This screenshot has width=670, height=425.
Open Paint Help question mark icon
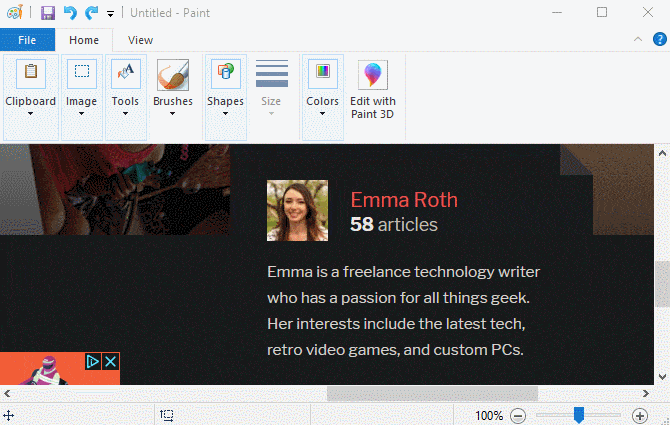click(x=660, y=39)
